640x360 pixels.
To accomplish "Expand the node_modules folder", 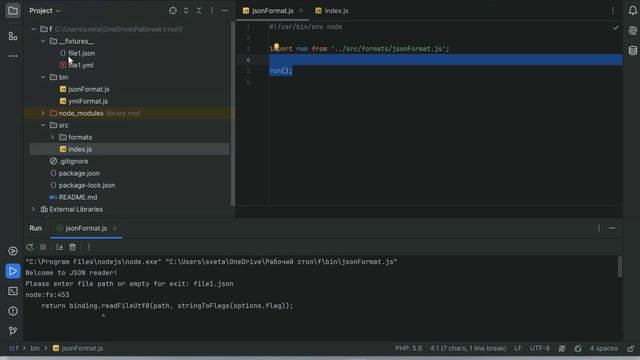I will [x=43, y=113].
